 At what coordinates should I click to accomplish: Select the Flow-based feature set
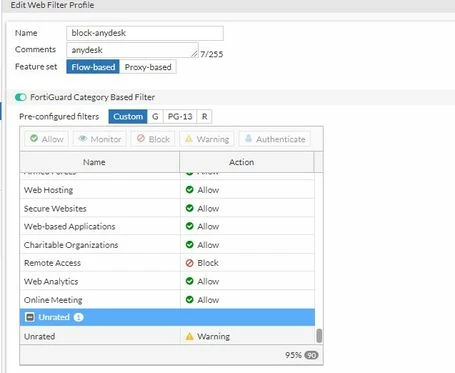(x=93, y=67)
